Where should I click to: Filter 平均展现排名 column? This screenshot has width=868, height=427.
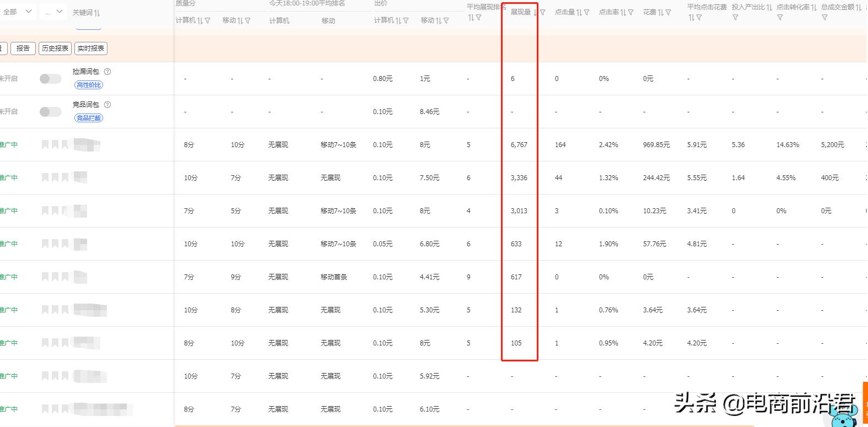coord(478,18)
